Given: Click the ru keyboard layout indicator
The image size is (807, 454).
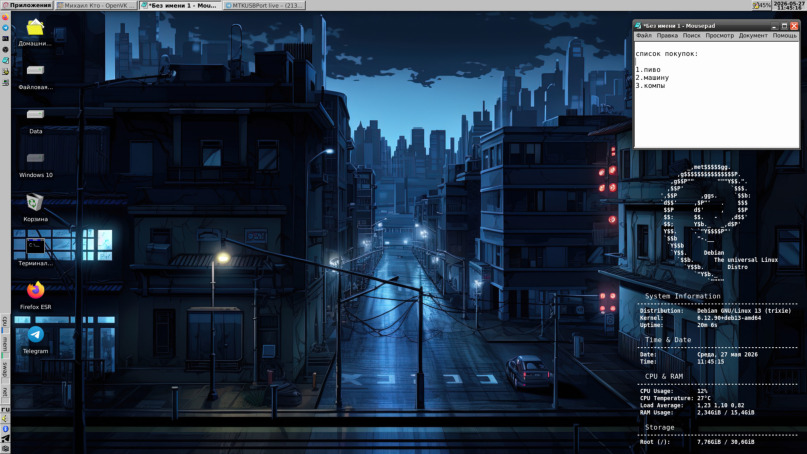Looking at the screenshot, I should click(x=5, y=410).
